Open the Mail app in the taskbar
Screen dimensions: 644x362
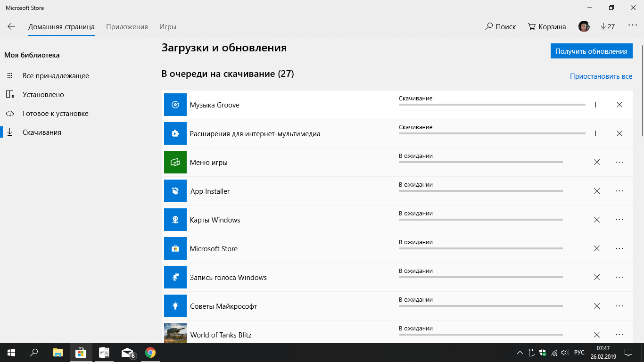tap(127, 353)
